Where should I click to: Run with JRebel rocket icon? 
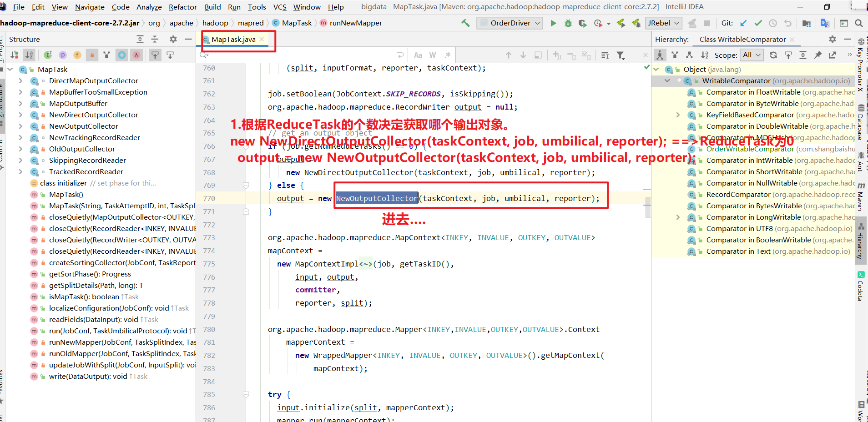(621, 23)
